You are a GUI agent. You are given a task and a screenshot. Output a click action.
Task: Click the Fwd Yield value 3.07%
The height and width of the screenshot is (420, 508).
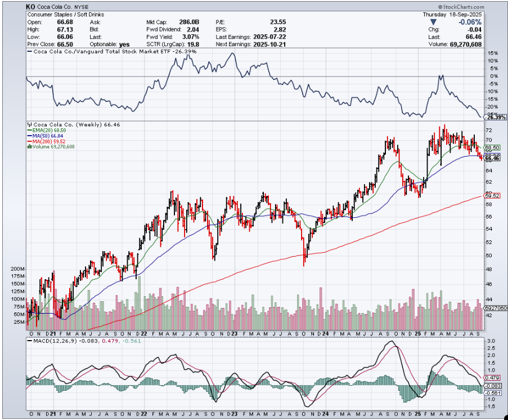tap(190, 37)
